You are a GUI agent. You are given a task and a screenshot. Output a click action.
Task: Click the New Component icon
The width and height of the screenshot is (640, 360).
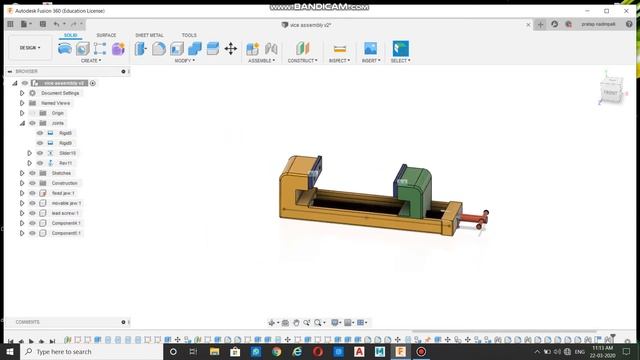click(x=253, y=49)
